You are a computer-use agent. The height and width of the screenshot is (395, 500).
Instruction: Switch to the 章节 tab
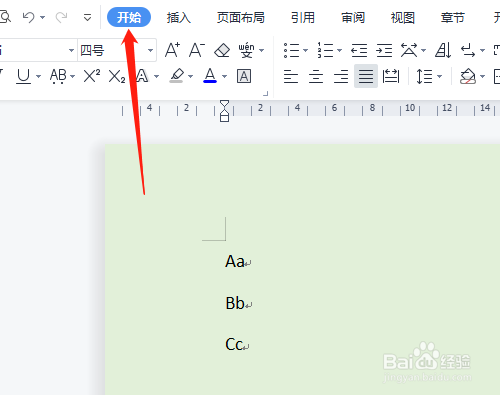point(453,18)
